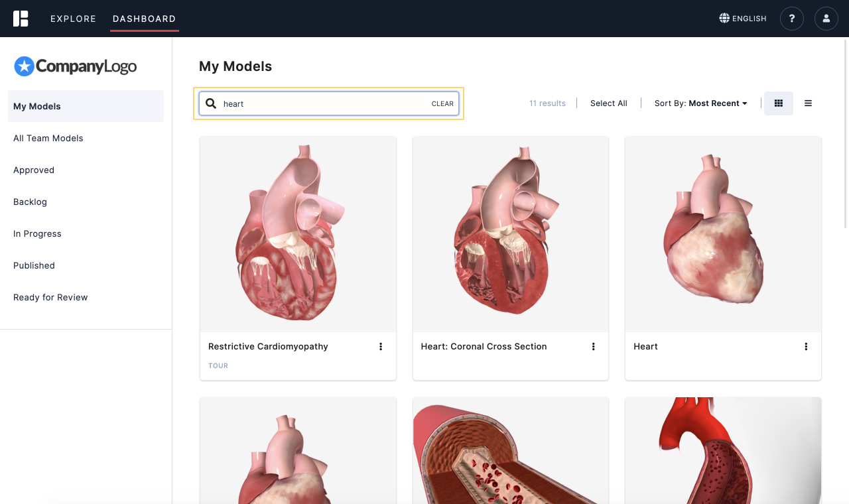
Task: Select the DASHBOARD tab
Action: (145, 19)
